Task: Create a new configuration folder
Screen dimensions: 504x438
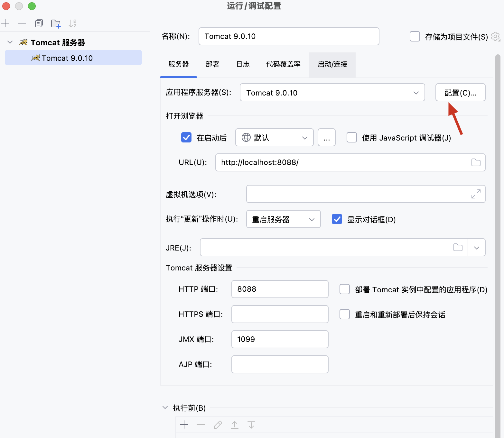Action: coord(56,23)
